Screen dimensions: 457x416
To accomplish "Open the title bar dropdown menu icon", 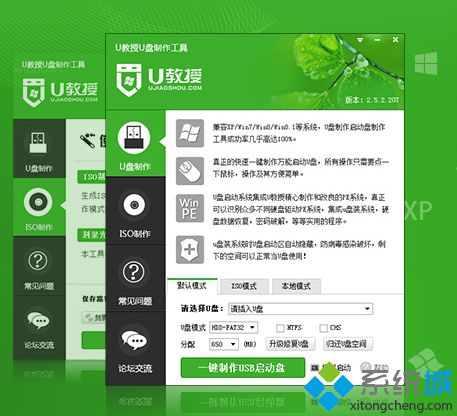I will pyautogui.click(x=360, y=40).
